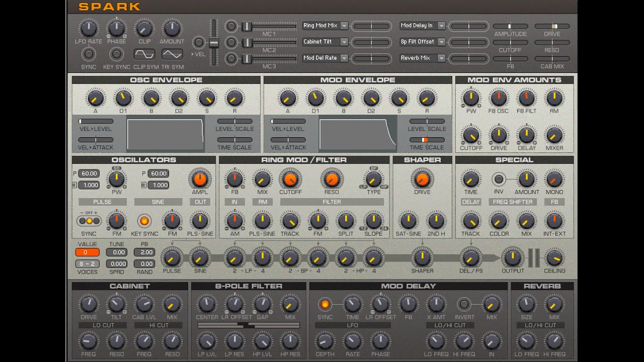The image size is (644, 362).
Task: Click the orange VALUE 0 field
Action: pyautogui.click(x=87, y=252)
